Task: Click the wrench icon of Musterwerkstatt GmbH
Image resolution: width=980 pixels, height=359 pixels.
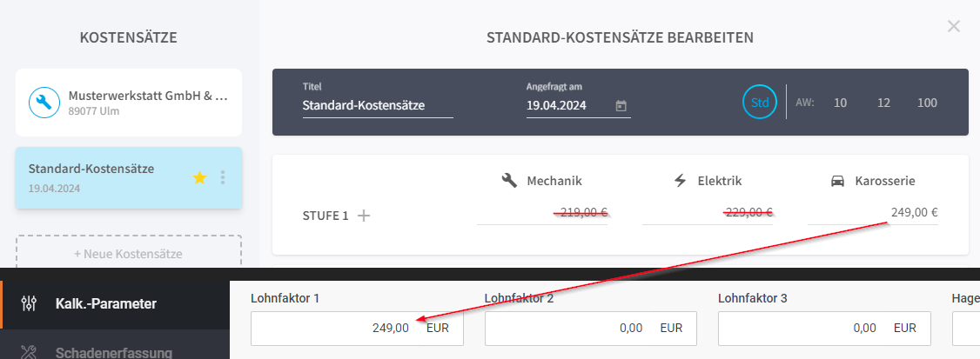Action: tap(44, 103)
